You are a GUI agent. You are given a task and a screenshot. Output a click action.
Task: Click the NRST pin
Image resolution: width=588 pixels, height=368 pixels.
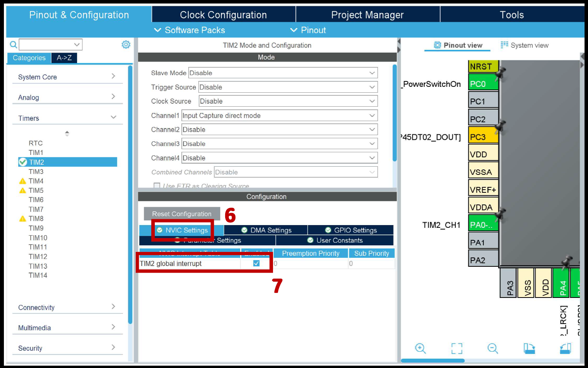483,66
